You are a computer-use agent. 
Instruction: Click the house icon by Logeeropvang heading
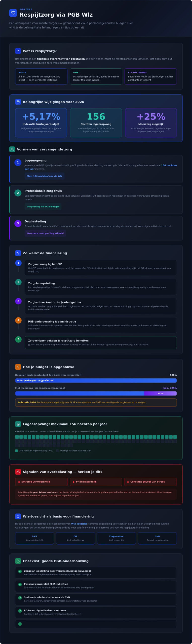click(x=18, y=424)
